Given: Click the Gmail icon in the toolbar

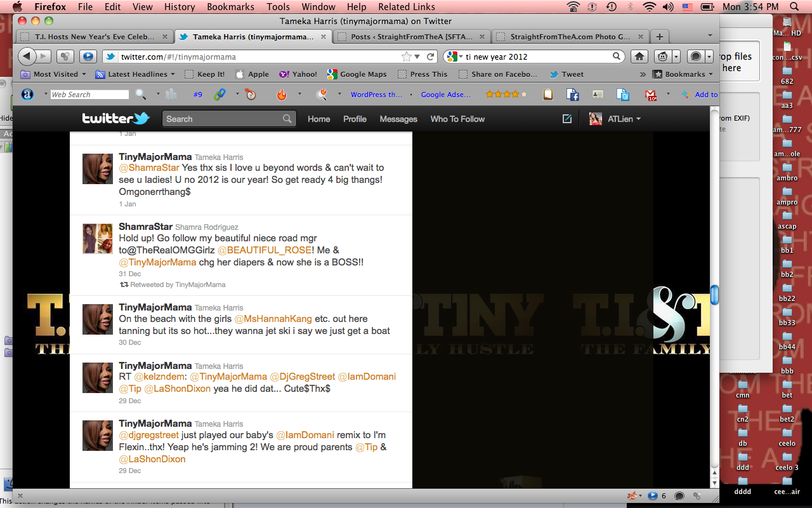Looking at the screenshot, I should (x=651, y=95).
